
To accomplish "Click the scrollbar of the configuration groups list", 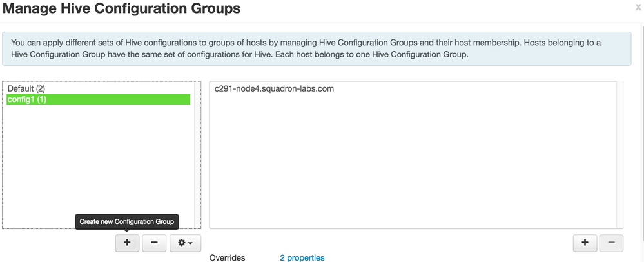I will 198,155.
